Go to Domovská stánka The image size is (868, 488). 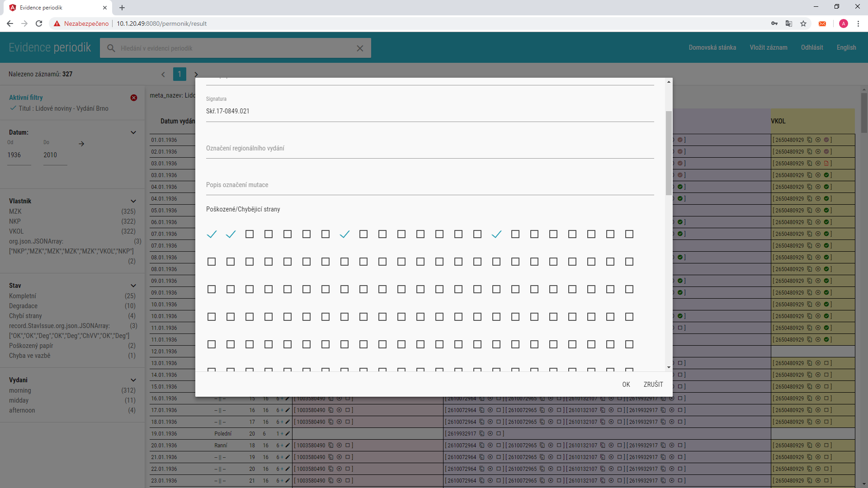tap(712, 47)
